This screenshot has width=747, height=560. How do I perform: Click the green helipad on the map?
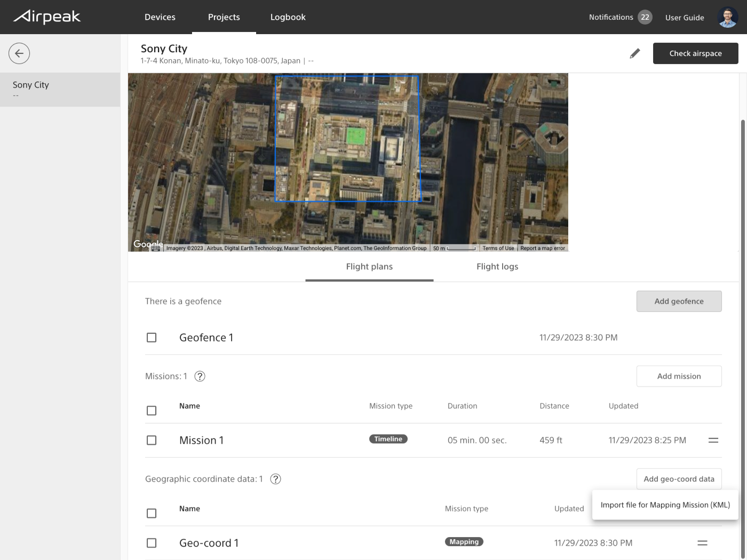357,135
